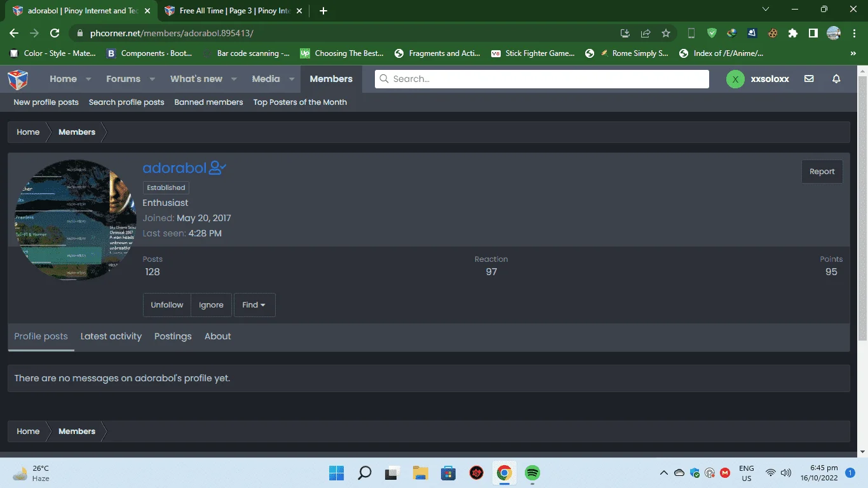Screen dimensions: 868x488
Task: Click the xxsoloxx avatar circle
Action: pos(735,79)
